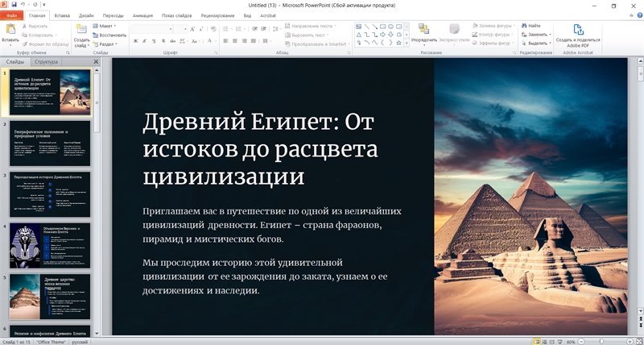Open PowerPoint Help question mark icon

pos(639,15)
